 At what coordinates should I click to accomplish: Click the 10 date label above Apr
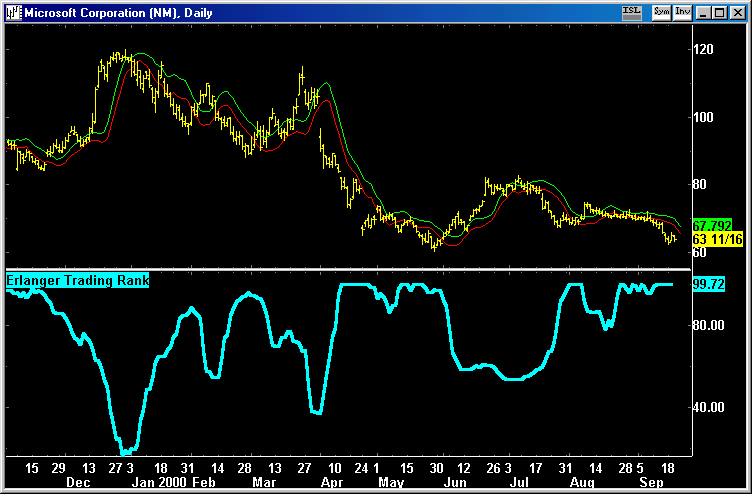tap(335, 468)
